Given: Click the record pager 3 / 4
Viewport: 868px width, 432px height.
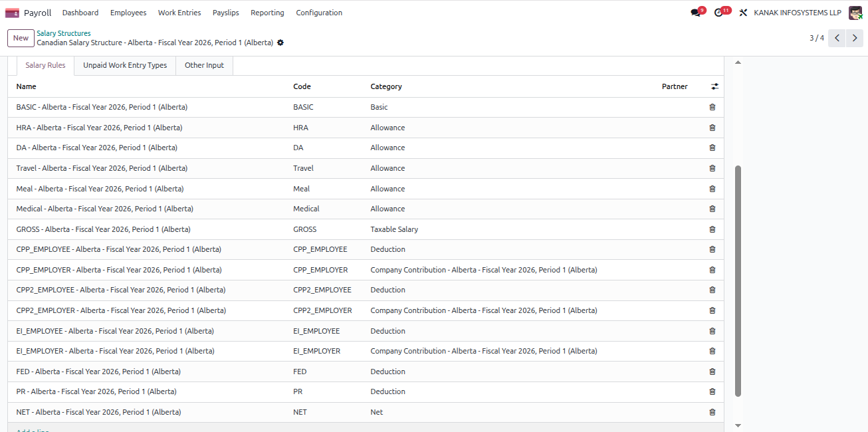Looking at the screenshot, I should click(x=817, y=38).
